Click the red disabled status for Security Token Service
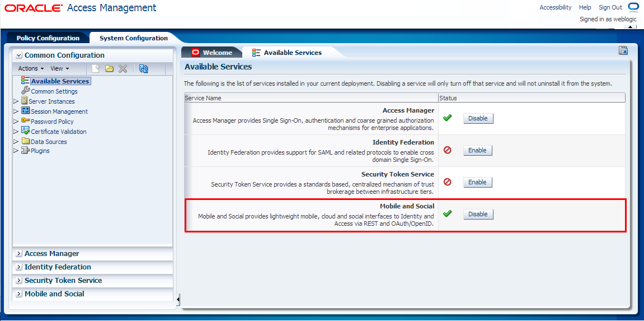Viewport: 644px width, 321px height. click(447, 182)
